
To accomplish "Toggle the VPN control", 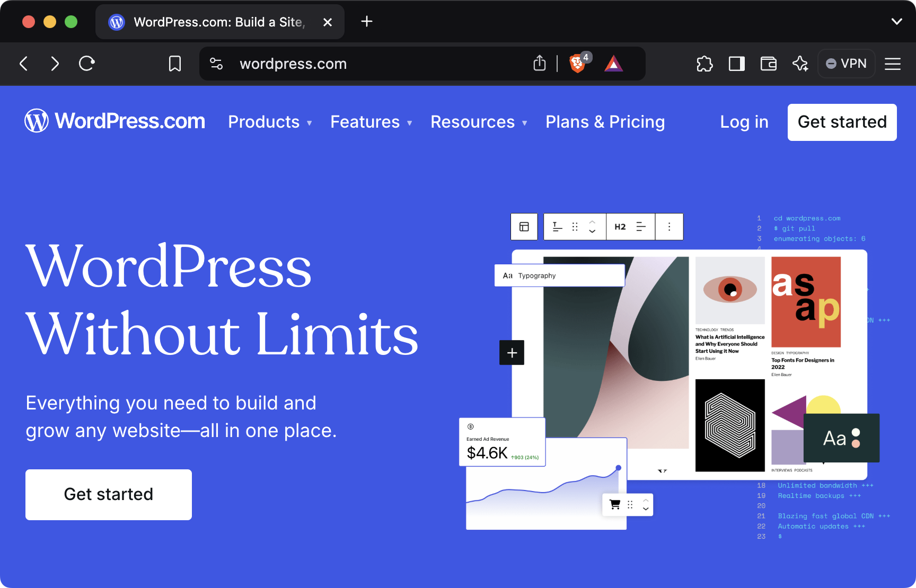I will 846,64.
